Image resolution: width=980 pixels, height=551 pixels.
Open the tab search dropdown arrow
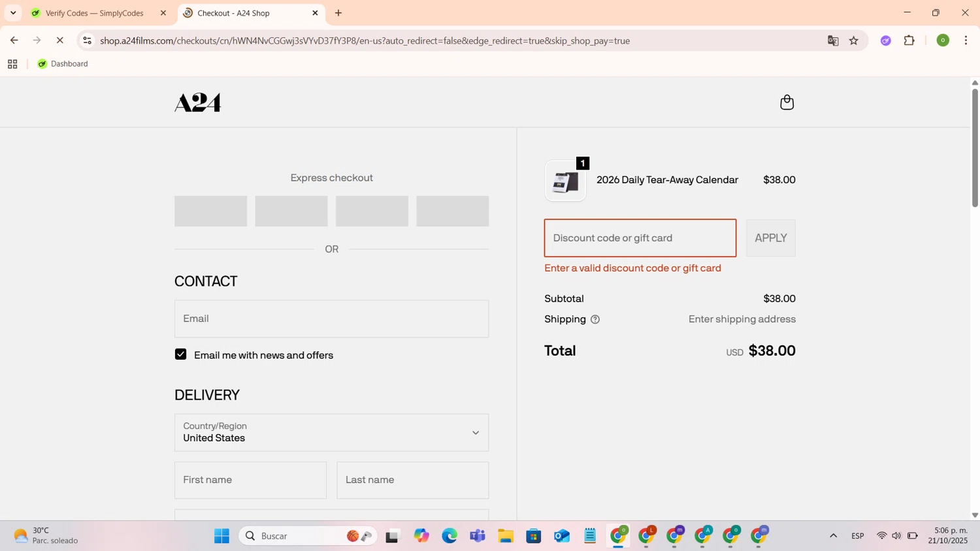pyautogui.click(x=13, y=13)
